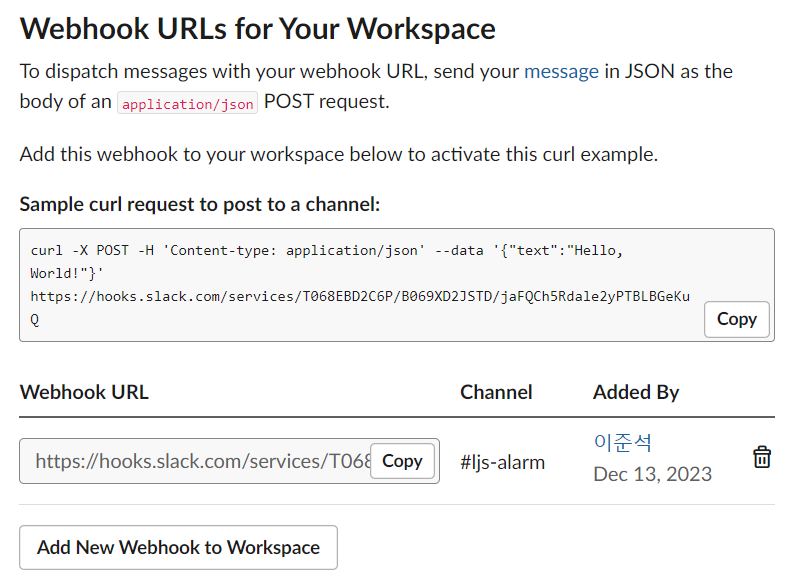Click the "Webhook URL" column header
The height and width of the screenshot is (583, 794).
coord(84,392)
